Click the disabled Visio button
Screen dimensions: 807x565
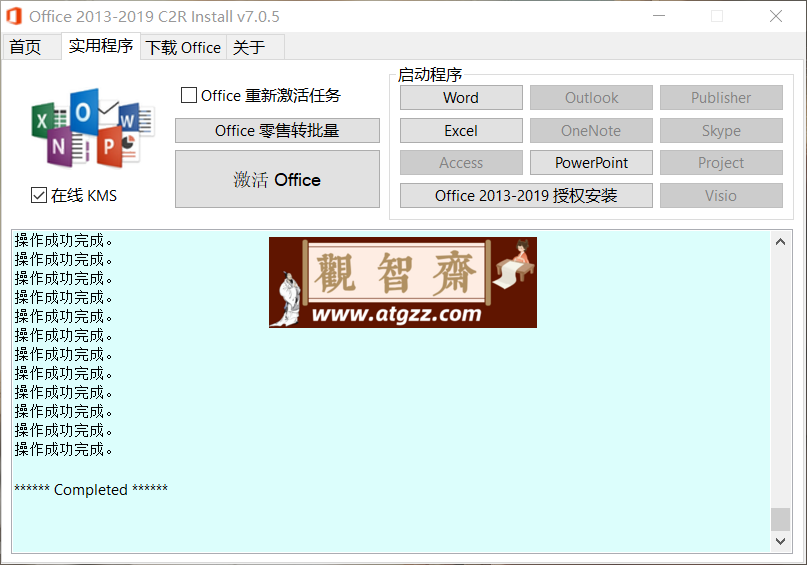pos(721,196)
